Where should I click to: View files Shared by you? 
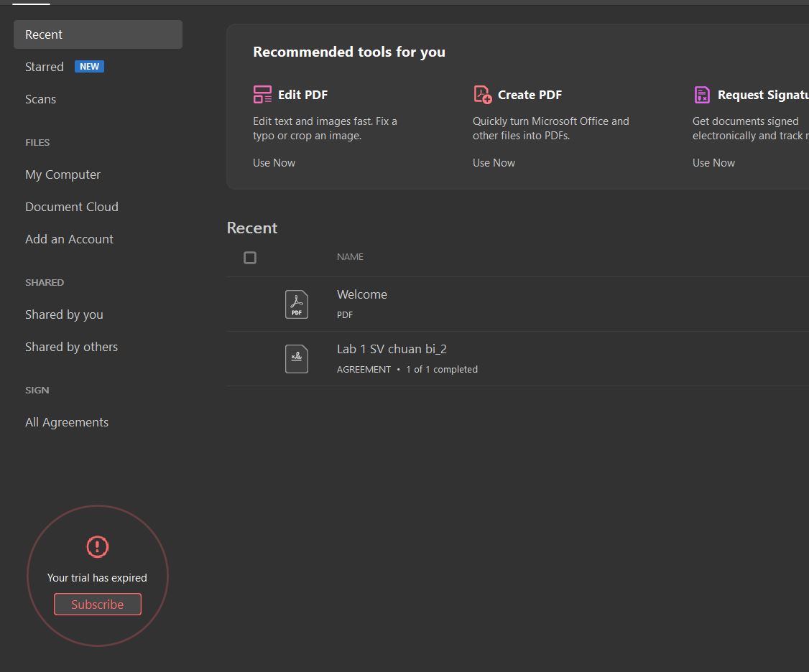(64, 314)
